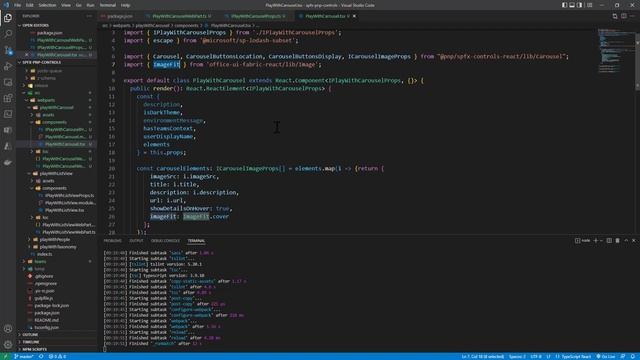Viewport: 640px width, 360px height.
Task: Split the terminal panel
Action: pyautogui.click(x=609, y=241)
